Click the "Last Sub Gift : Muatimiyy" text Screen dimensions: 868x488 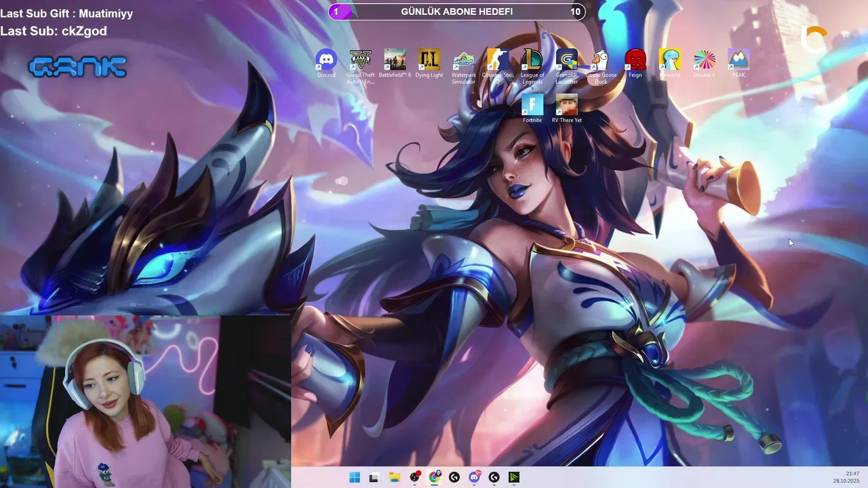click(x=66, y=14)
